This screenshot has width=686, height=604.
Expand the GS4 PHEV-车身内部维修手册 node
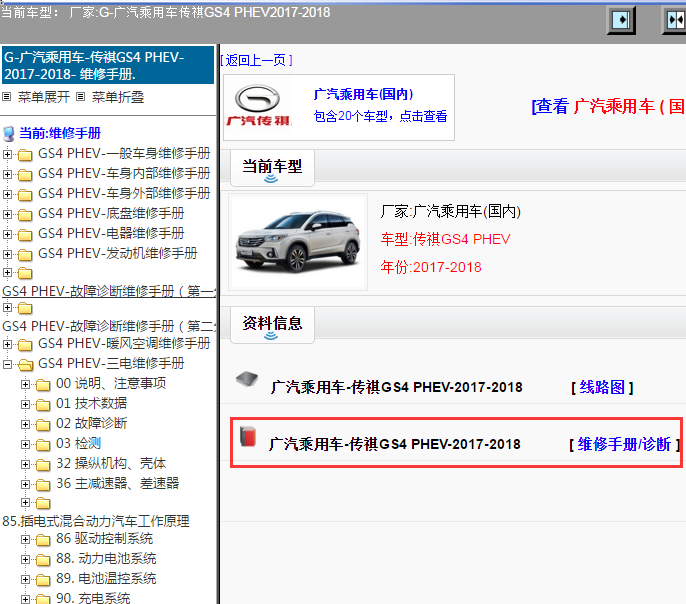7,174
